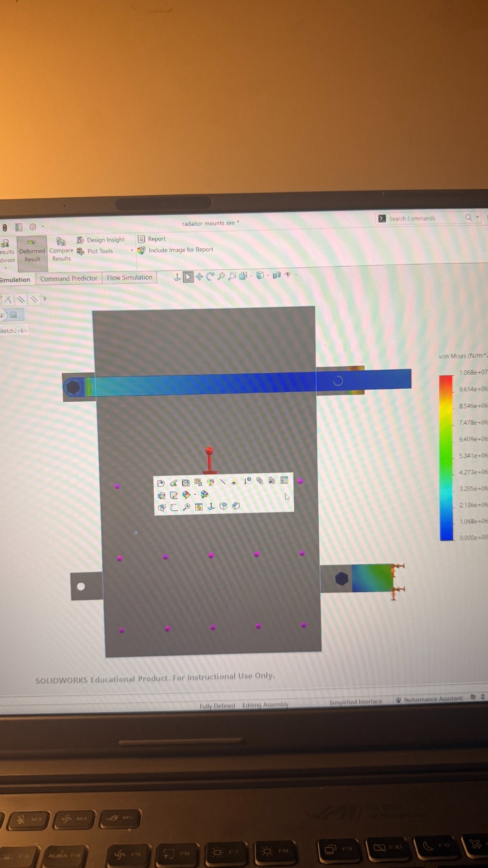Open the options gear icon in title bar
The width and height of the screenshot is (488, 868).
tap(33, 227)
